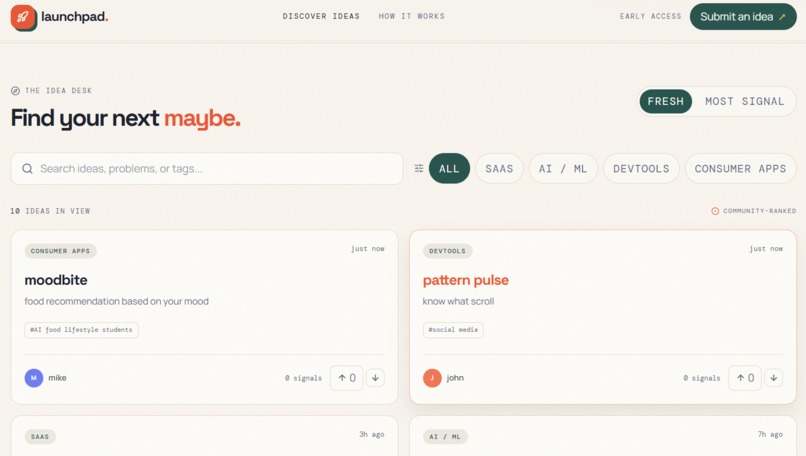
Task: Select the SaaS category filter
Action: point(499,169)
